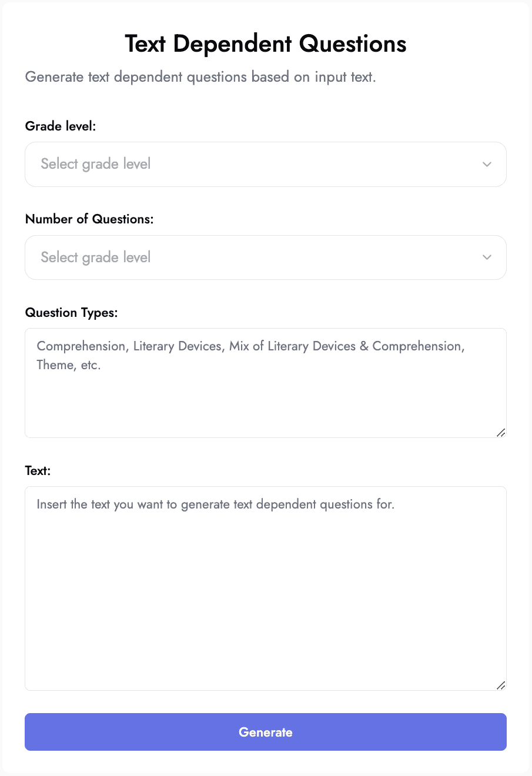Click the chevron arrow in Grade level field
The width and height of the screenshot is (532, 776).
pos(487,164)
